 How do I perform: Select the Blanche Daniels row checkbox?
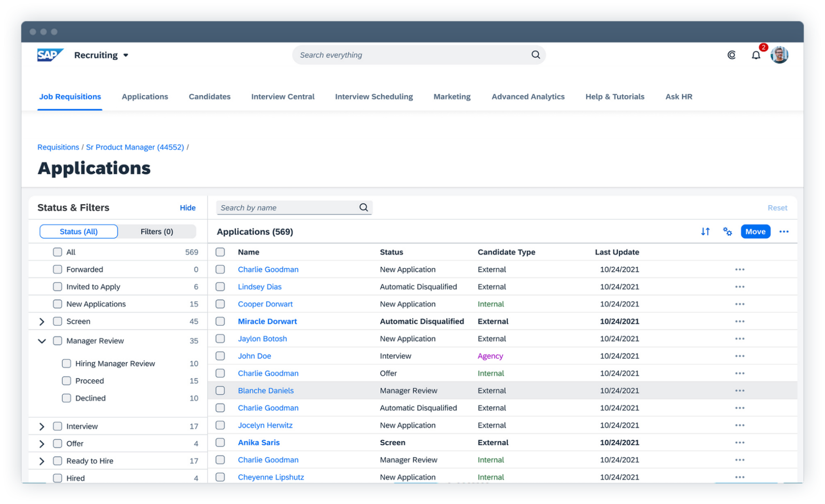(220, 391)
